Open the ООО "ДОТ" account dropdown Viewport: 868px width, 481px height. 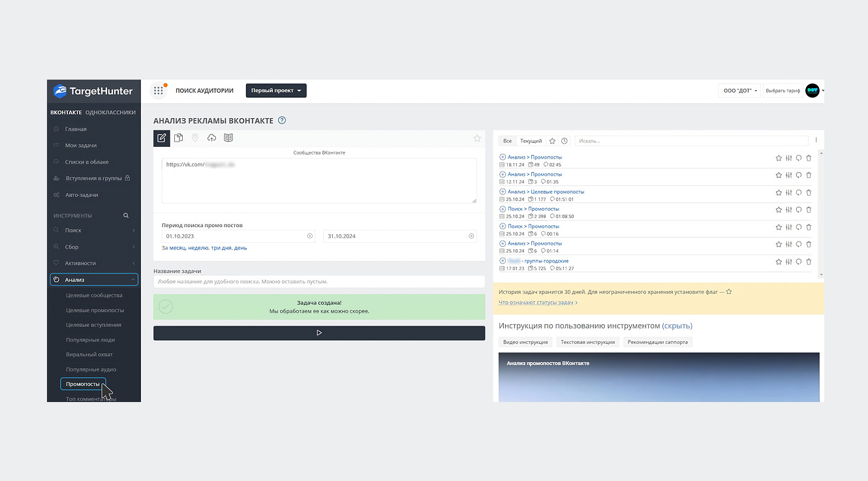(x=740, y=91)
